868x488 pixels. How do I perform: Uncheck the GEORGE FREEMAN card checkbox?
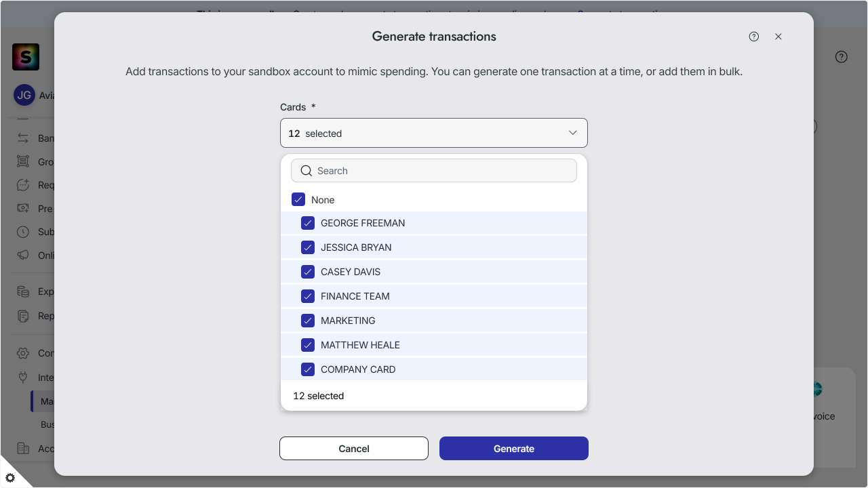308,223
